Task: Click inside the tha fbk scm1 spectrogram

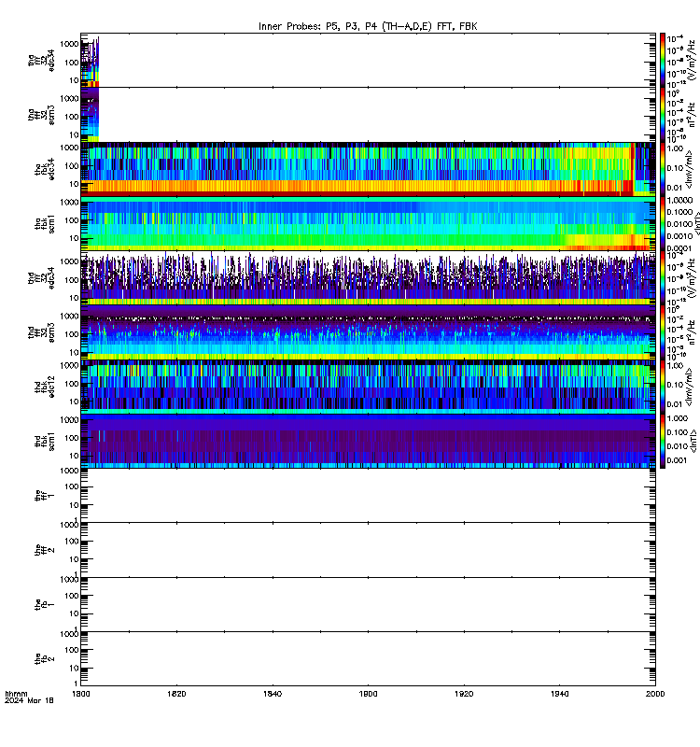Action: tap(368, 224)
